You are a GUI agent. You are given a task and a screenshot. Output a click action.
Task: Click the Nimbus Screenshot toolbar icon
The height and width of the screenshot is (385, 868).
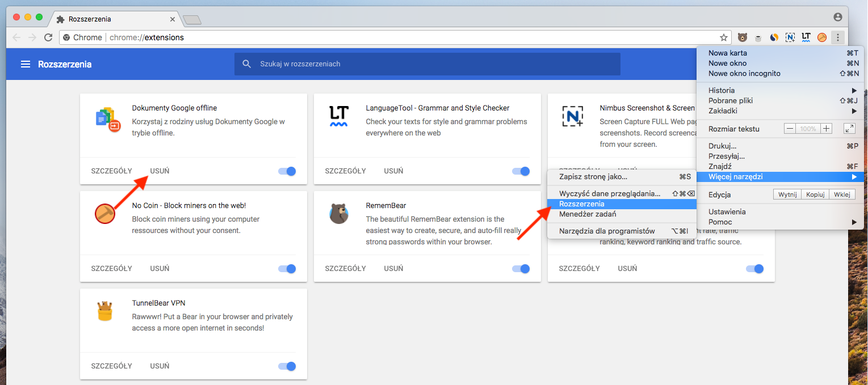[x=790, y=37]
